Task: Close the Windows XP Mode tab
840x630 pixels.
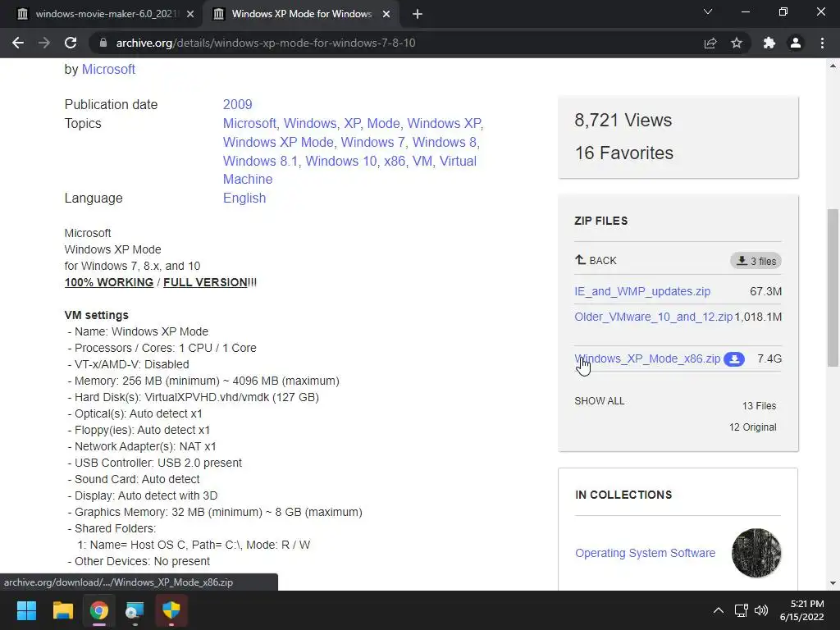Action: (386, 14)
